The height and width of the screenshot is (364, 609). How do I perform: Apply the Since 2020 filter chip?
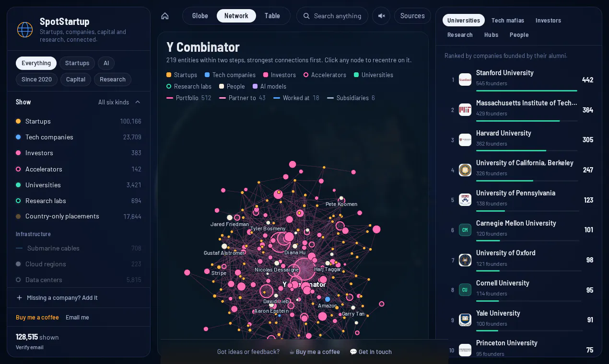pyautogui.click(x=36, y=80)
